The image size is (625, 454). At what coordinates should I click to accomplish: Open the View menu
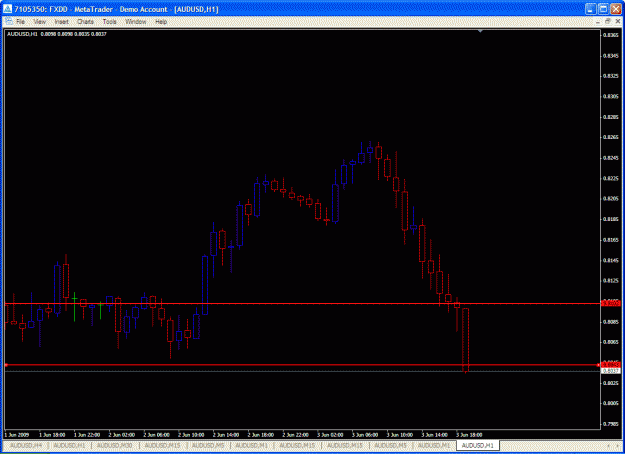coord(39,22)
